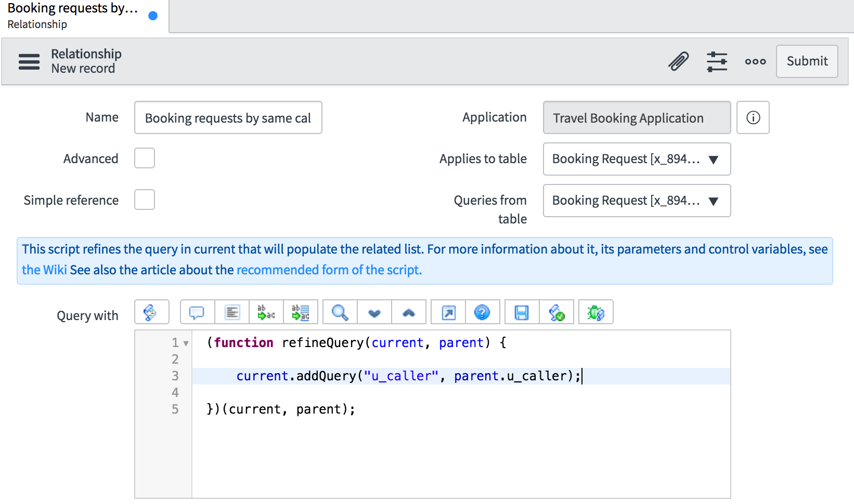
Task: Select the Booking requests by Relationship tab
Action: [84, 16]
